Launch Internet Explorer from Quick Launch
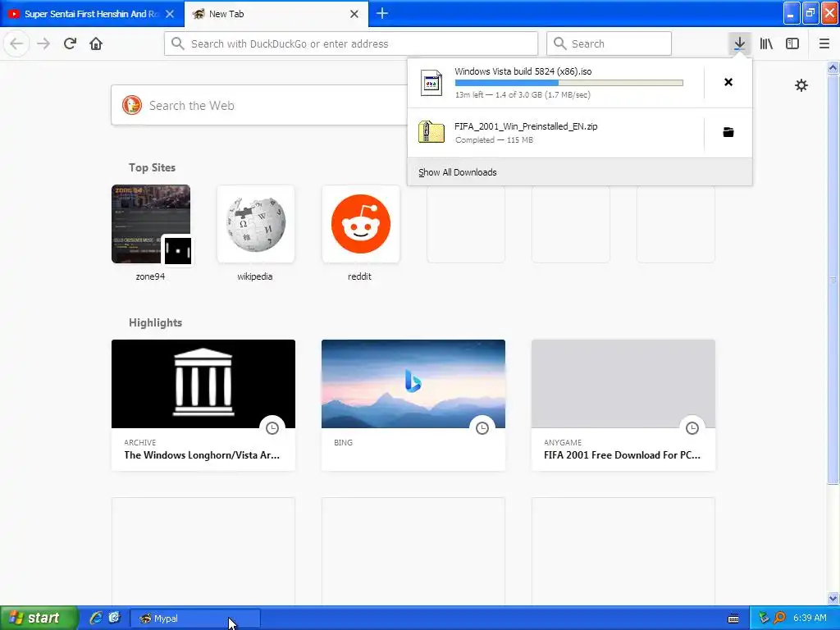This screenshot has width=840, height=630. (x=96, y=618)
